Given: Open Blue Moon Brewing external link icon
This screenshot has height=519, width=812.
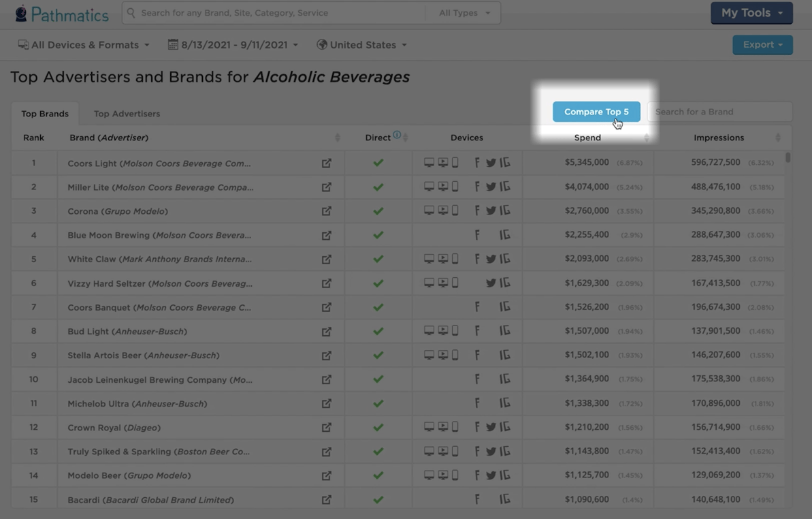Looking at the screenshot, I should tap(326, 235).
